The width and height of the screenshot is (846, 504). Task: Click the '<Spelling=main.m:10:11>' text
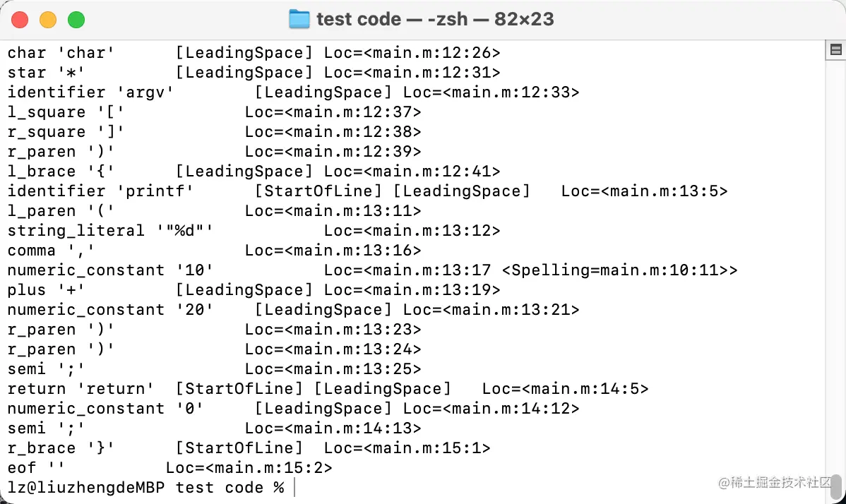point(619,270)
